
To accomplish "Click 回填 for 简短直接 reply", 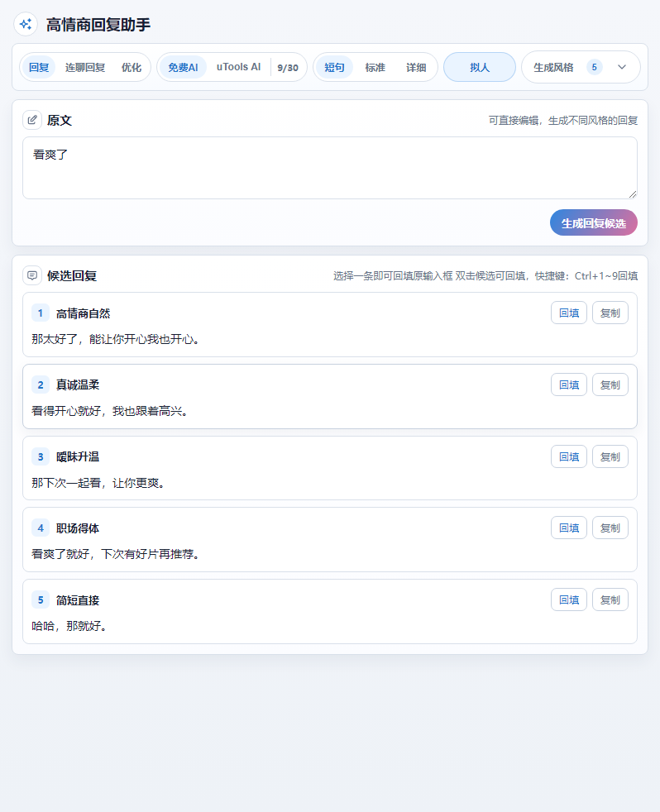I will point(569,599).
